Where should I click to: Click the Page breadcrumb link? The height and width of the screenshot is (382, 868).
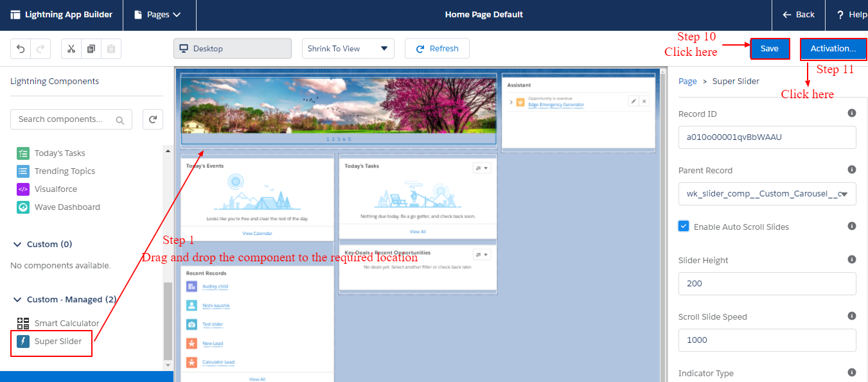(x=687, y=81)
